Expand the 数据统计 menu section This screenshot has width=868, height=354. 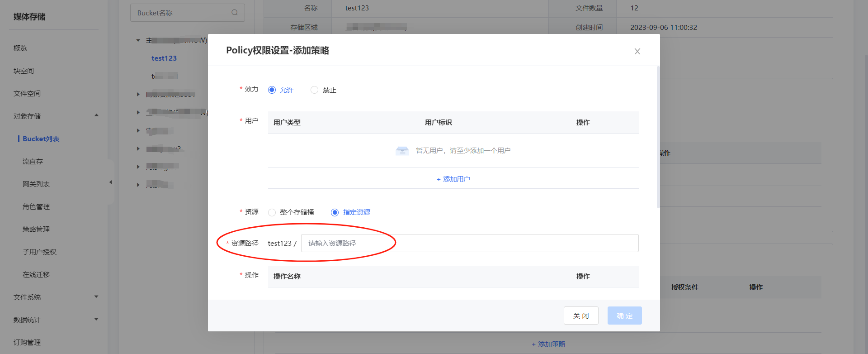tap(96, 320)
